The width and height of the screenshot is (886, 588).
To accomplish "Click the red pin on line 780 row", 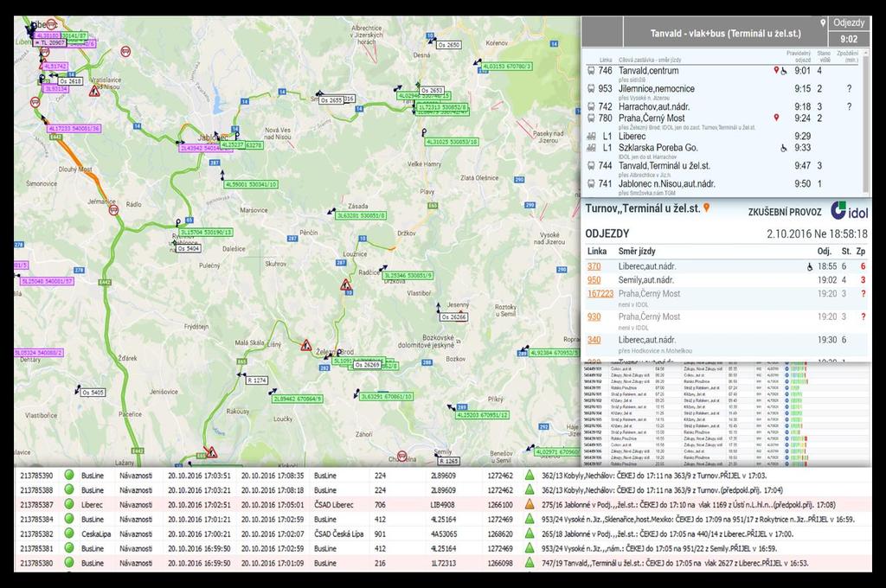I will [x=776, y=118].
